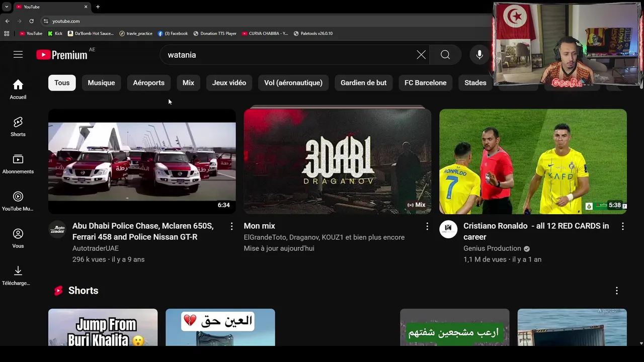Open the Vous profile section
This screenshot has width=644, height=362.
click(18, 238)
